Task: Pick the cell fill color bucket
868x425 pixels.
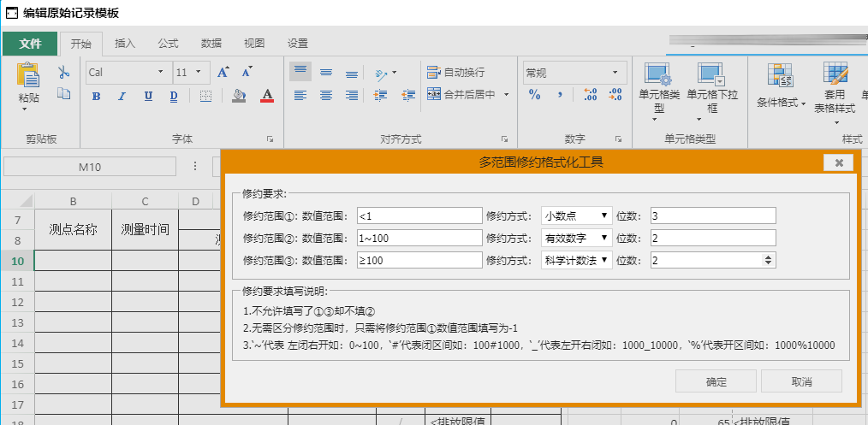Action: [239, 96]
